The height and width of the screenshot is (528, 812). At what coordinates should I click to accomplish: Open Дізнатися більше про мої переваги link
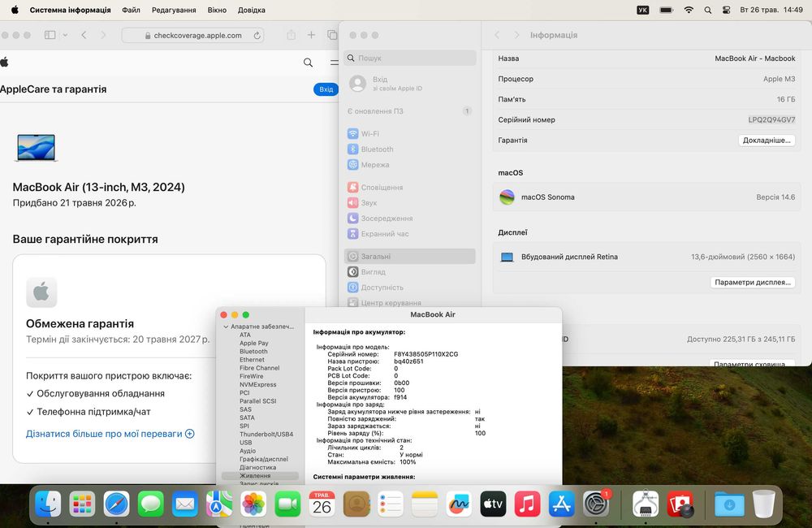coord(110,434)
